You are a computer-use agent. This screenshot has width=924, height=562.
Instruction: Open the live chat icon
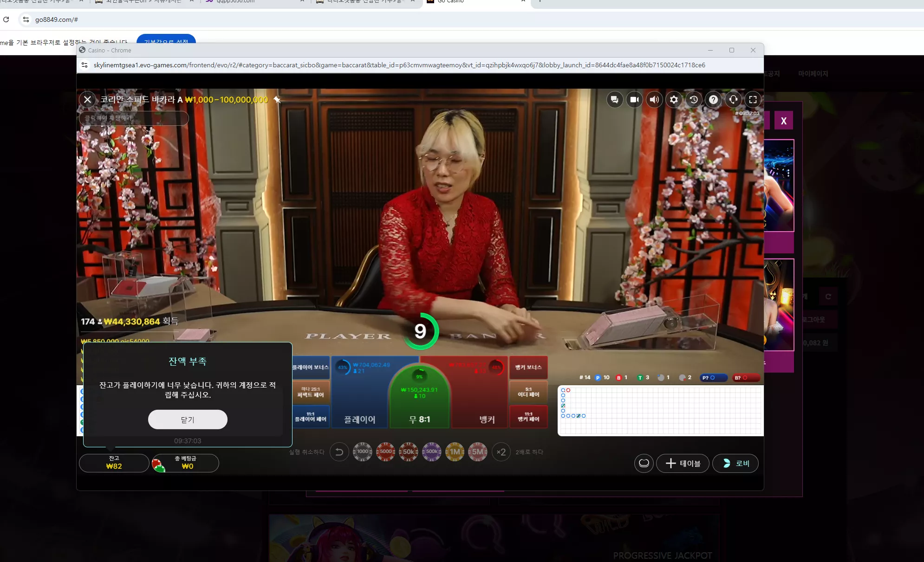click(x=614, y=99)
